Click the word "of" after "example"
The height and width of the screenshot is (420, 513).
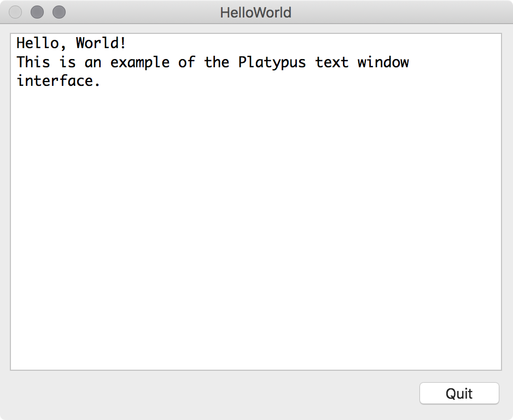point(186,62)
